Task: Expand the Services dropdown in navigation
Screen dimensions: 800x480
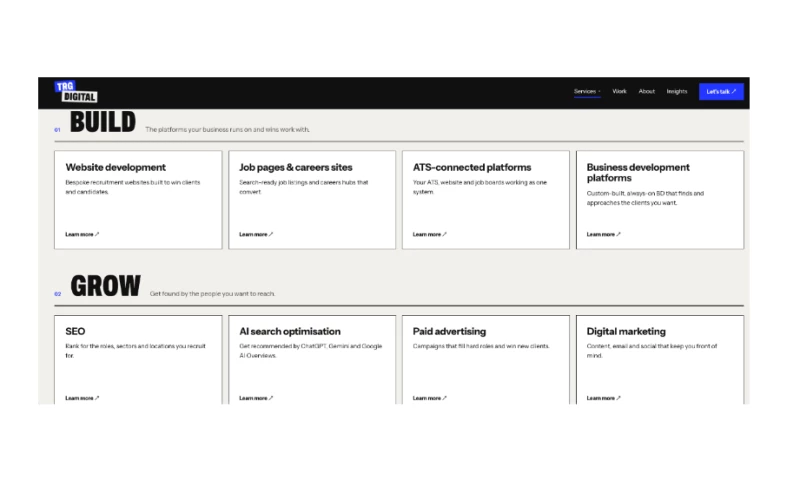Action: tap(587, 91)
